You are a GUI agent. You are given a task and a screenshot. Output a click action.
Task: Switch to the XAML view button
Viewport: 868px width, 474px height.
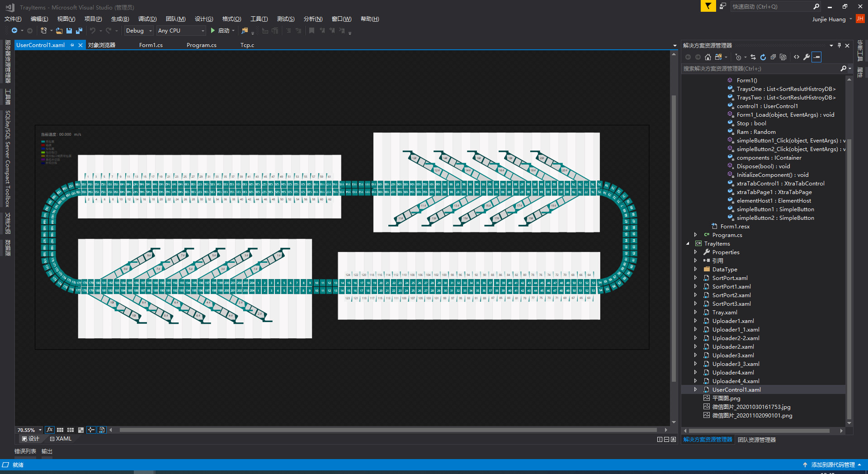tap(61, 439)
